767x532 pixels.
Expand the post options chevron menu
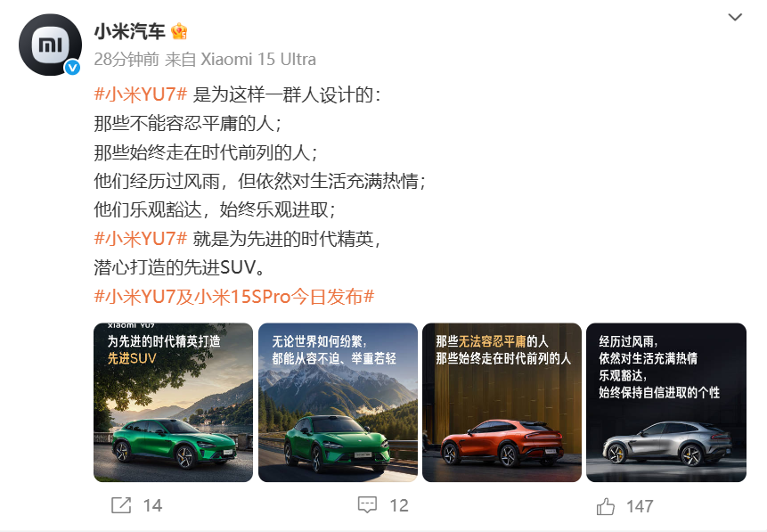[x=735, y=18]
